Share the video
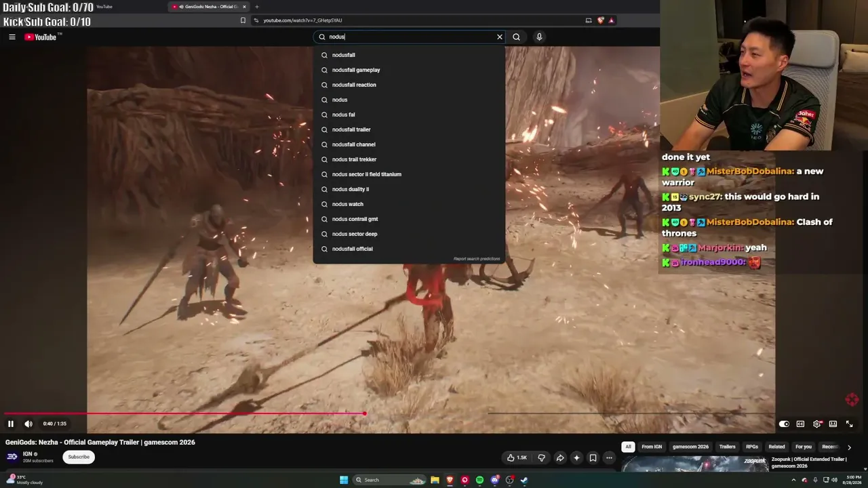 pos(560,458)
